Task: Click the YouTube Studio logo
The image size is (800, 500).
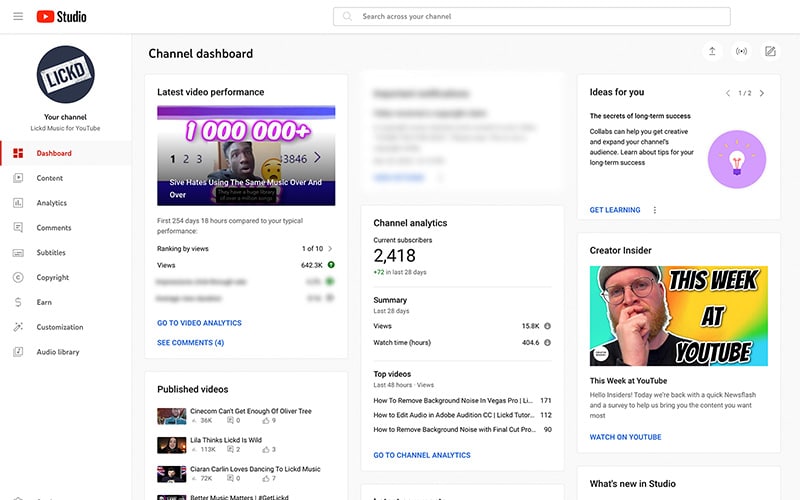Action: click(x=61, y=17)
